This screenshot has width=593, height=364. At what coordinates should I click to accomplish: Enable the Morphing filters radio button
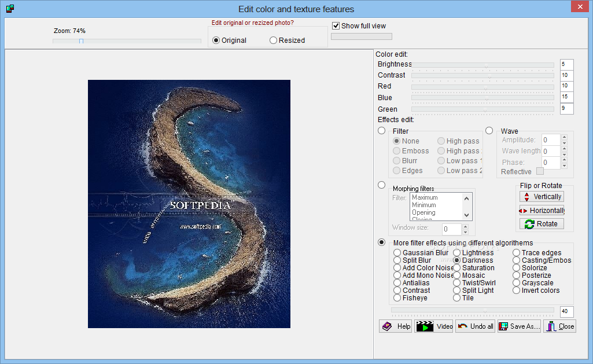pyautogui.click(x=382, y=185)
